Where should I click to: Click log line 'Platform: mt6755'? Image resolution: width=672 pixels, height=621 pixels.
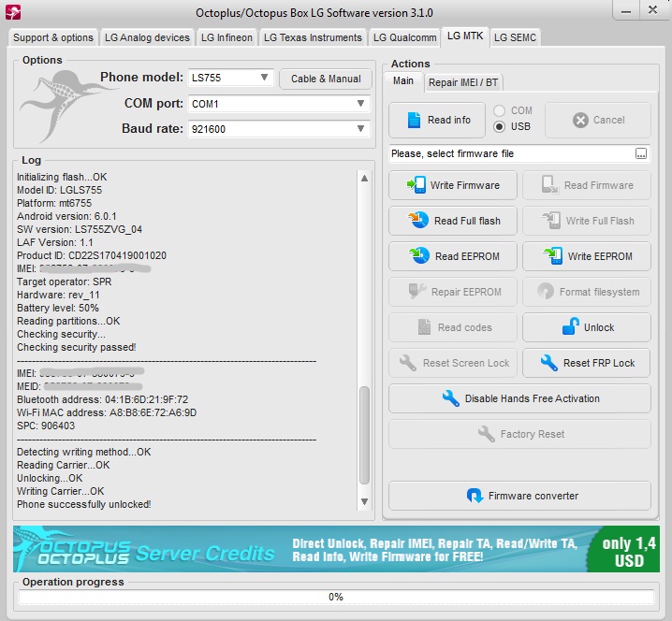pyautogui.click(x=54, y=203)
